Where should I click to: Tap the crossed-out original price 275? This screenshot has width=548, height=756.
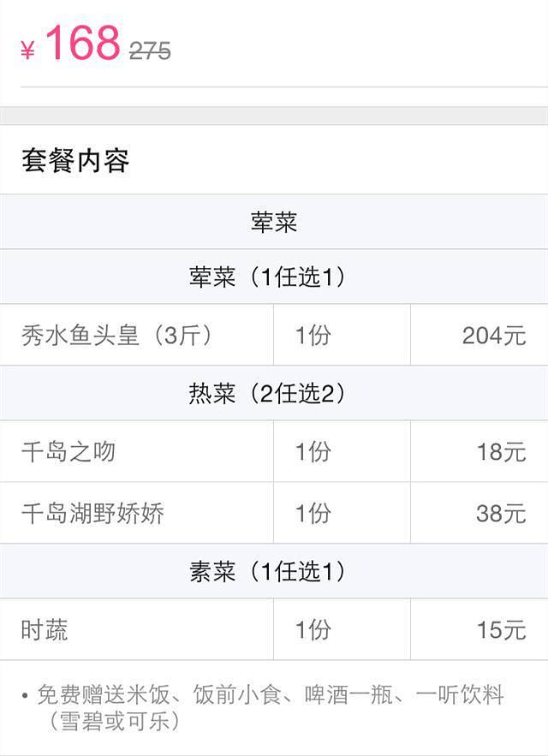[x=150, y=51]
